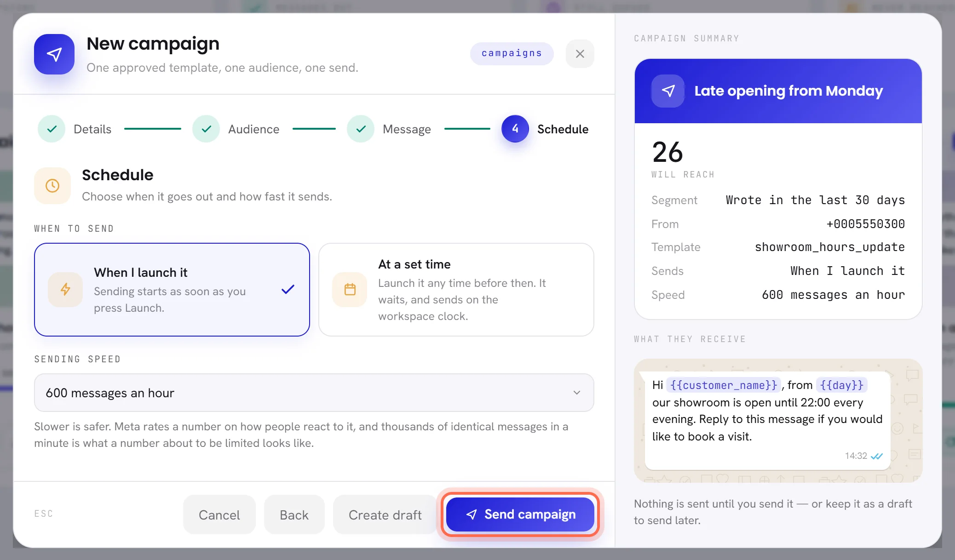Click the {{customer_name}} variable in preview
This screenshot has height=560, width=955.
[x=724, y=385]
